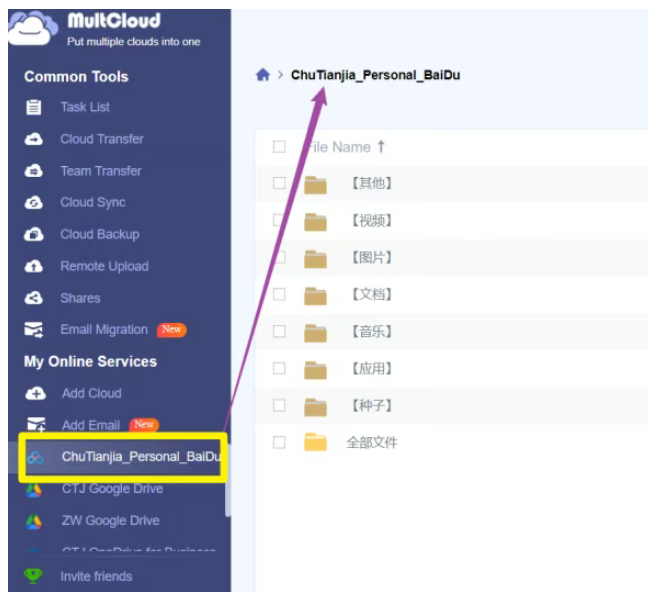The height and width of the screenshot is (592, 648).
Task: Click the ZW Google Drive icon
Action: tap(33, 521)
